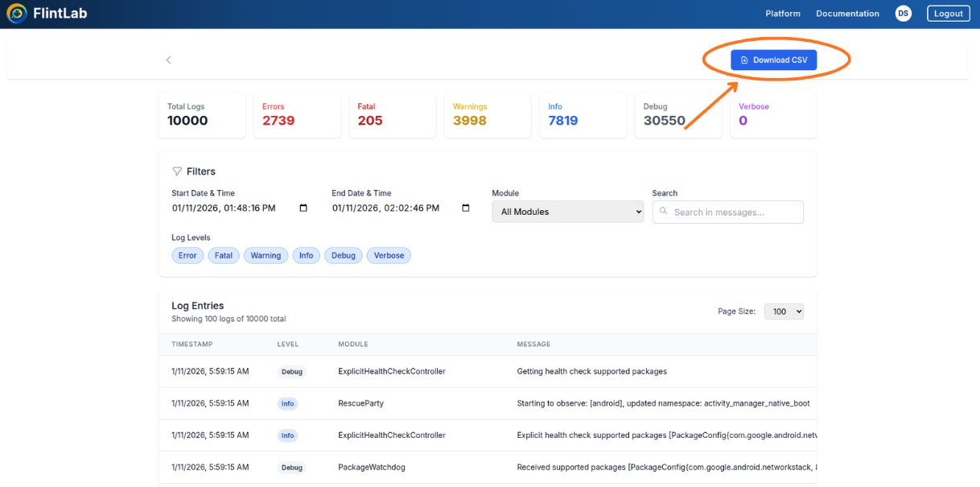Focus the Search in messages field
The image size is (980, 487).
pyautogui.click(x=728, y=212)
